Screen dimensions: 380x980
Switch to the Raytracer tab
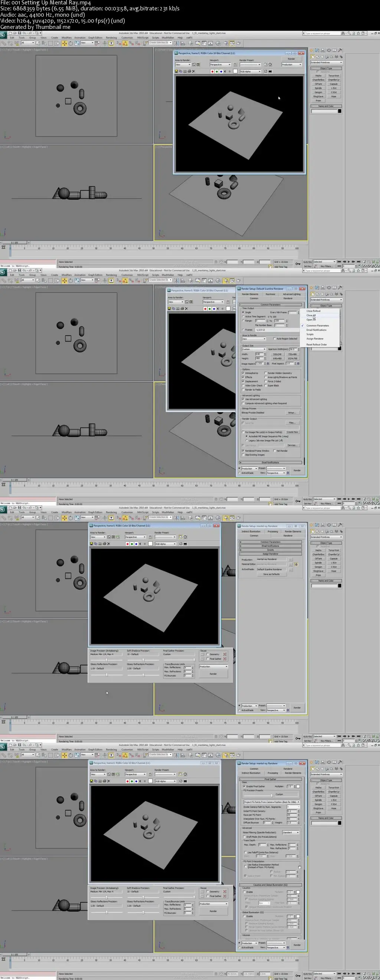(270, 294)
